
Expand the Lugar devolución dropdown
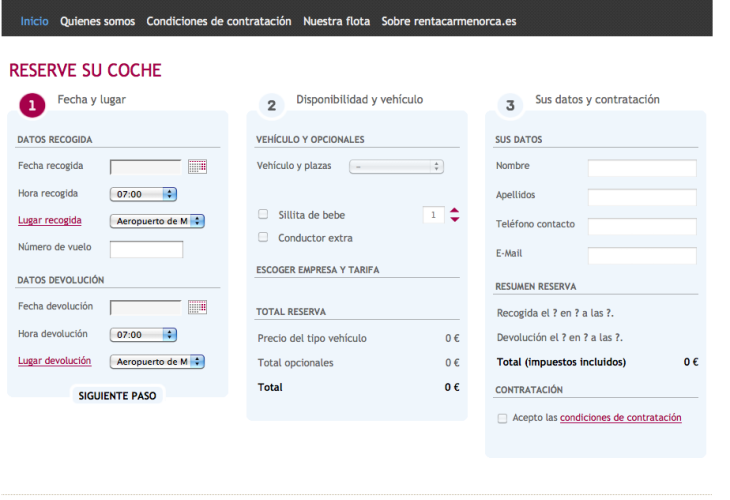tap(157, 361)
